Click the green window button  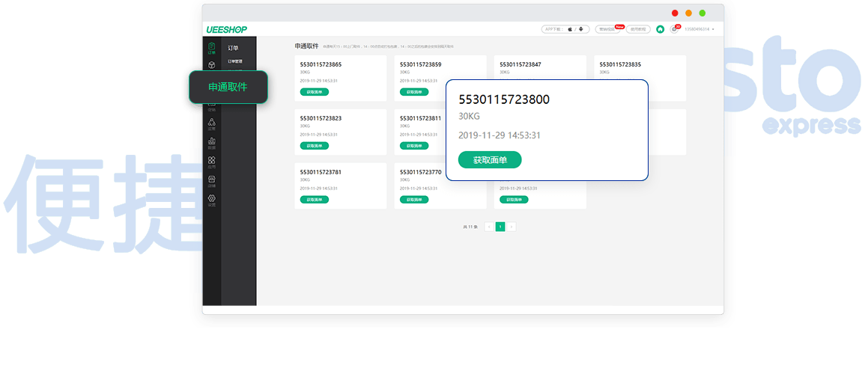click(x=702, y=13)
